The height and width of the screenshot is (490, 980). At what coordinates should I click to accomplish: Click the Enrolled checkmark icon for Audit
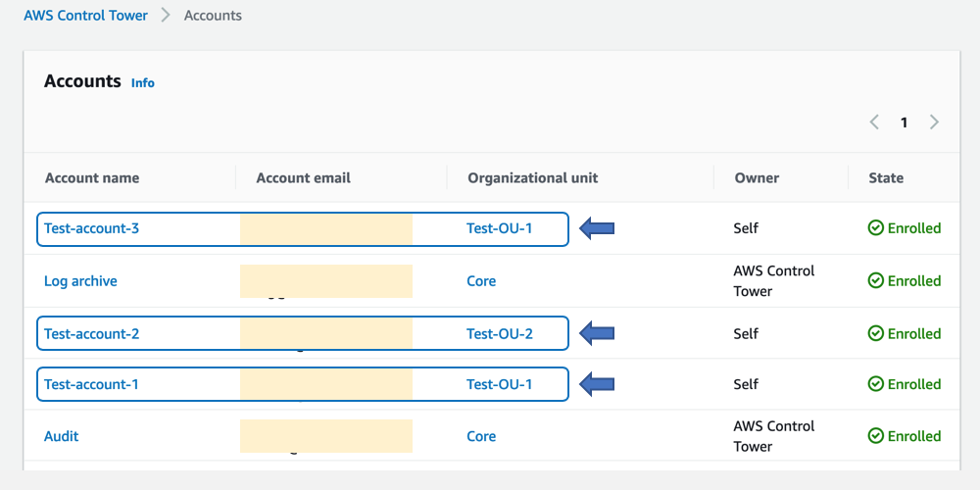coord(876,436)
